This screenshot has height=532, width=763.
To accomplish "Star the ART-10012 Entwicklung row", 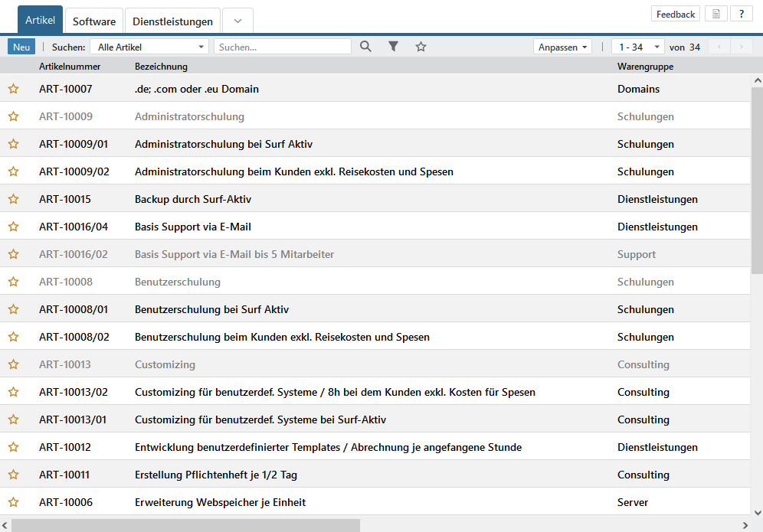I will tap(14, 447).
